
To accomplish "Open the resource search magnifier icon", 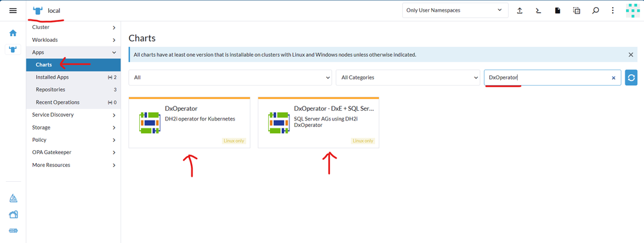I will click(596, 11).
